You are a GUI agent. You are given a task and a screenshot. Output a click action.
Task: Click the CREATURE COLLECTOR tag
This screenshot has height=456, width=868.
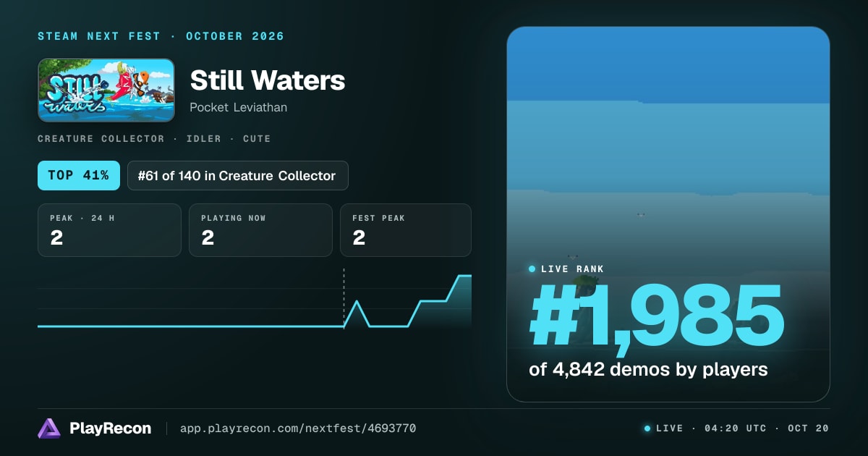[x=101, y=138]
